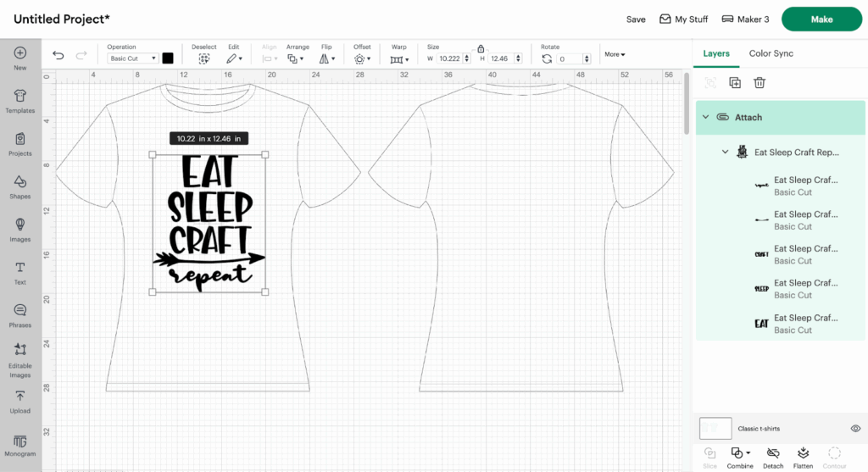Open the black color swatch for Operation

click(x=168, y=58)
